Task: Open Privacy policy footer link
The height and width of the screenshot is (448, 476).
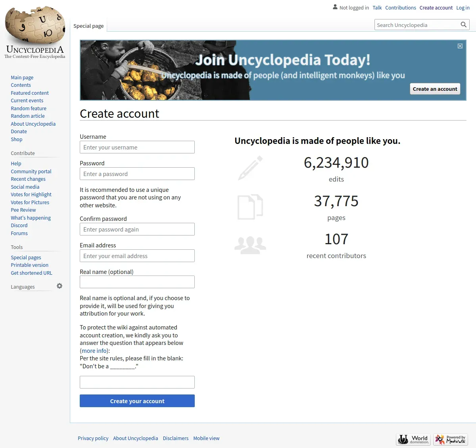Action: pyautogui.click(x=93, y=438)
